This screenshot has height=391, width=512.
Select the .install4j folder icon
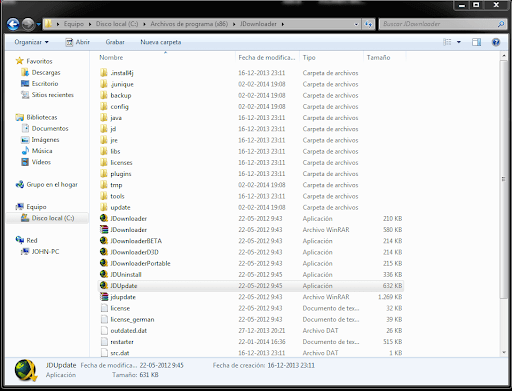tap(104, 73)
